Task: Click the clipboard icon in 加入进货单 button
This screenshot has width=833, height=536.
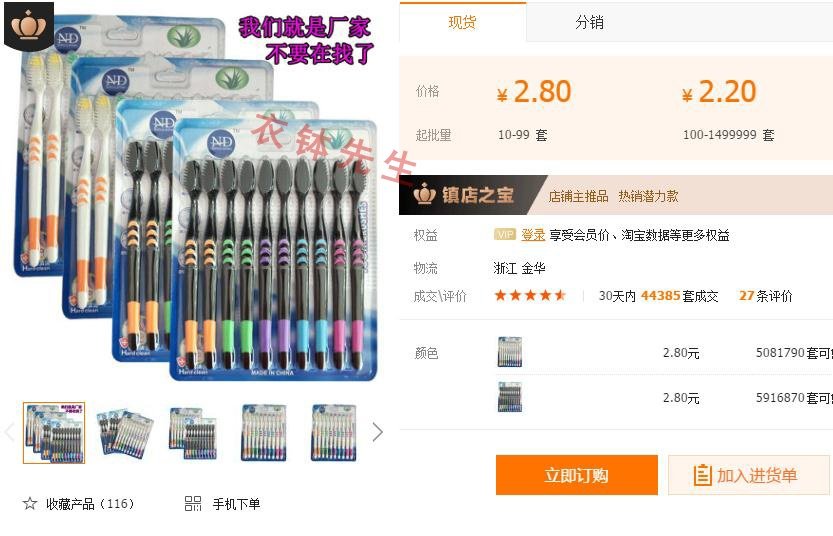Action: pyautogui.click(x=702, y=475)
